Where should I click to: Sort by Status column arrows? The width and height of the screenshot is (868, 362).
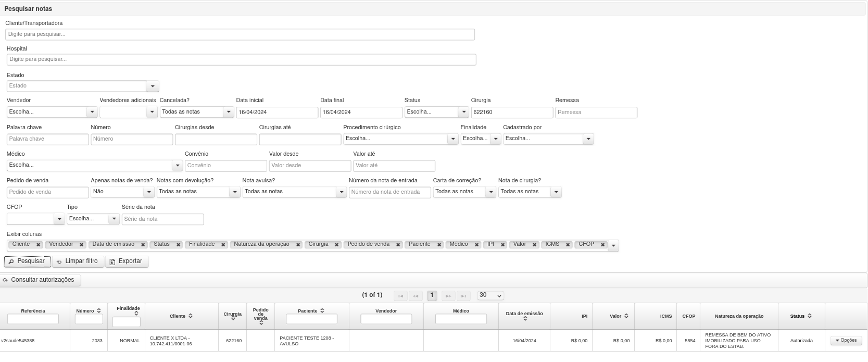809,316
